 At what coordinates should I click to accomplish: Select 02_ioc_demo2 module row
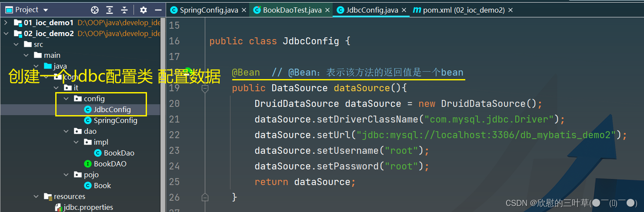coord(80,33)
